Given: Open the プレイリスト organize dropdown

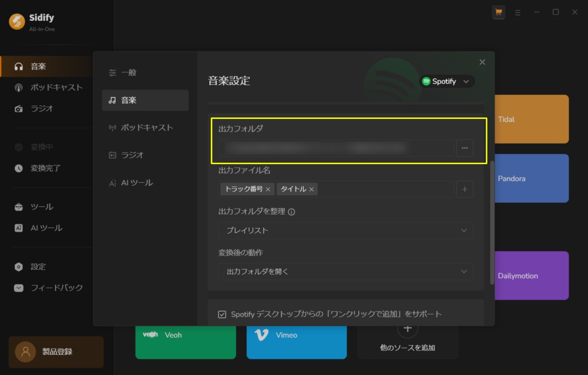Looking at the screenshot, I should (346, 231).
